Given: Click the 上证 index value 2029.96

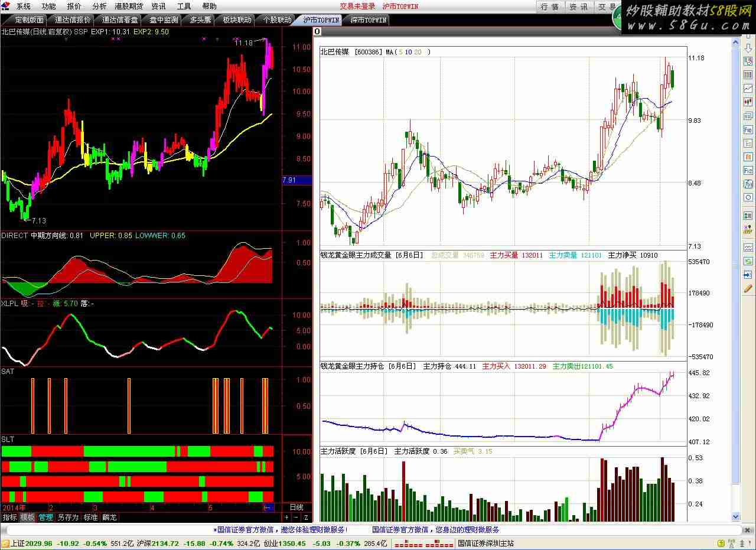Looking at the screenshot, I should (40, 544).
